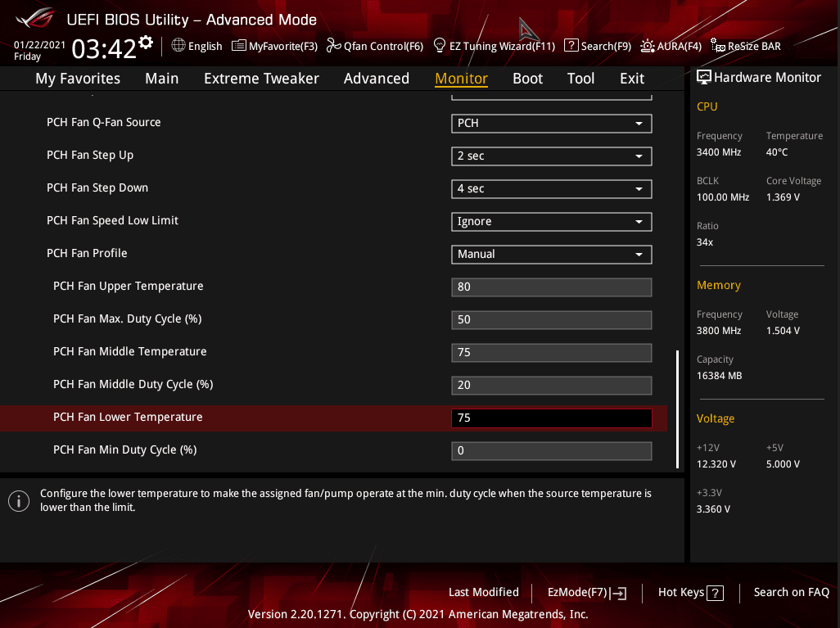
Task: Switch to EzMode(F7)
Action: (x=586, y=593)
